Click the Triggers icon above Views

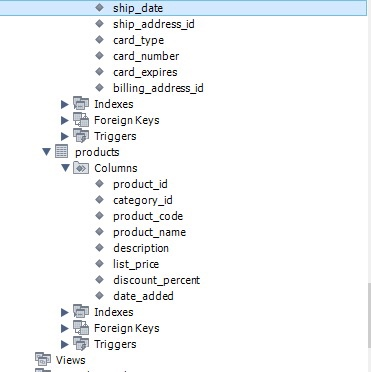pos(81,344)
